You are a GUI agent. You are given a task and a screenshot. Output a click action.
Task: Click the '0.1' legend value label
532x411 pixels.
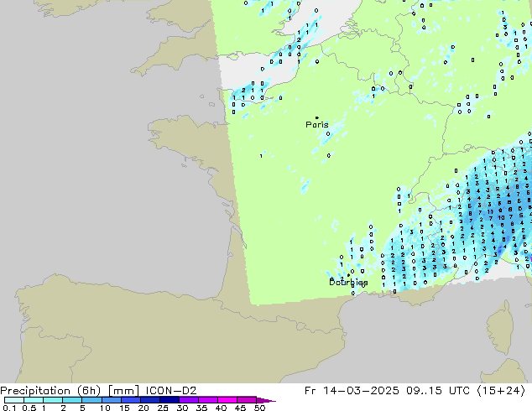pos(9,408)
